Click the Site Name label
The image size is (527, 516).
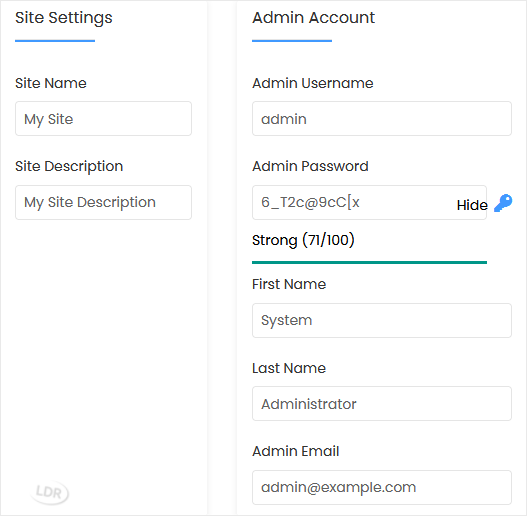pyautogui.click(x=51, y=83)
